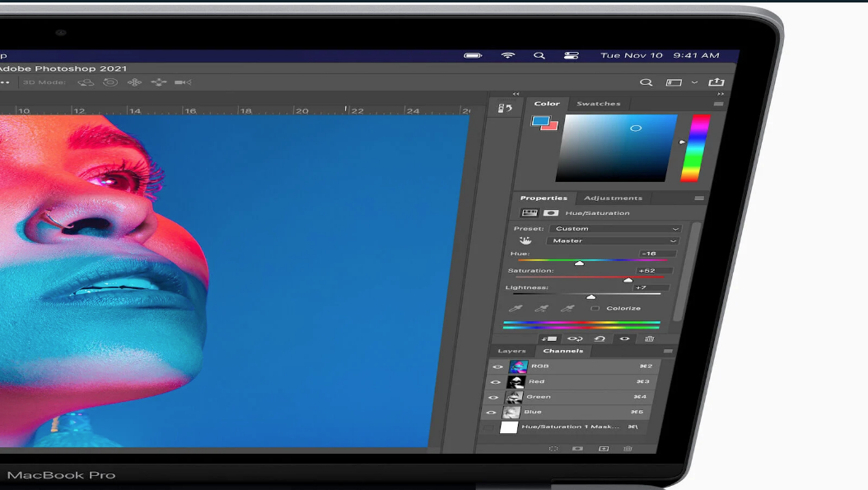Open the Color panel menu
The image size is (868, 490).
719,104
